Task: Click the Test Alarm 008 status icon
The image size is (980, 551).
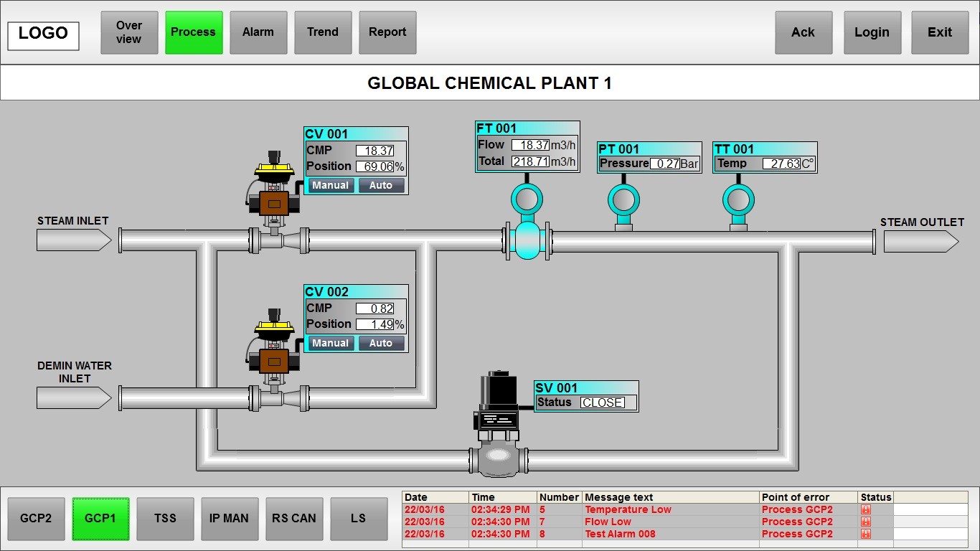Action: [866, 534]
